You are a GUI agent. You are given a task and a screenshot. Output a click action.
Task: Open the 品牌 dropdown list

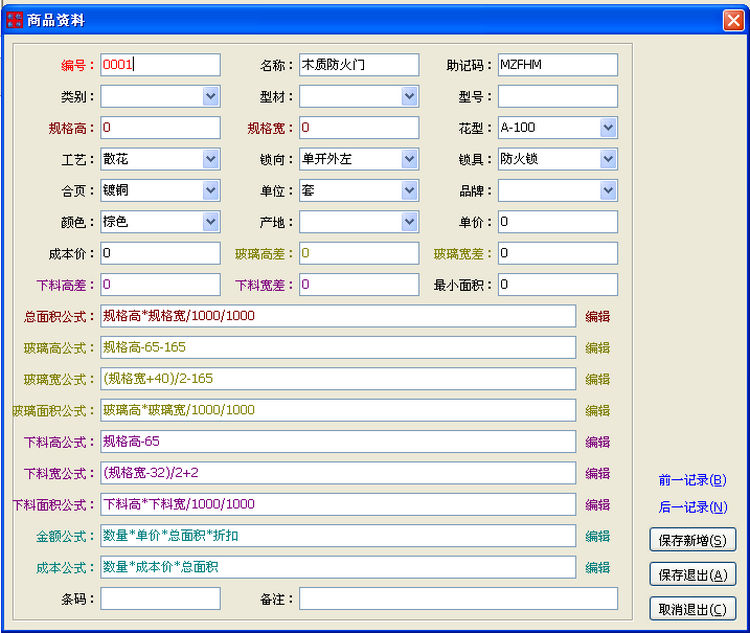608,190
